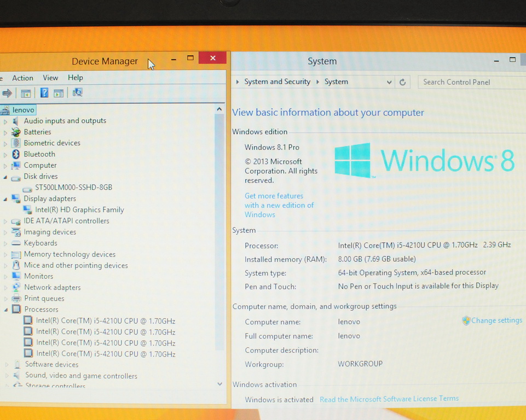Minimize the System window

click(496, 61)
